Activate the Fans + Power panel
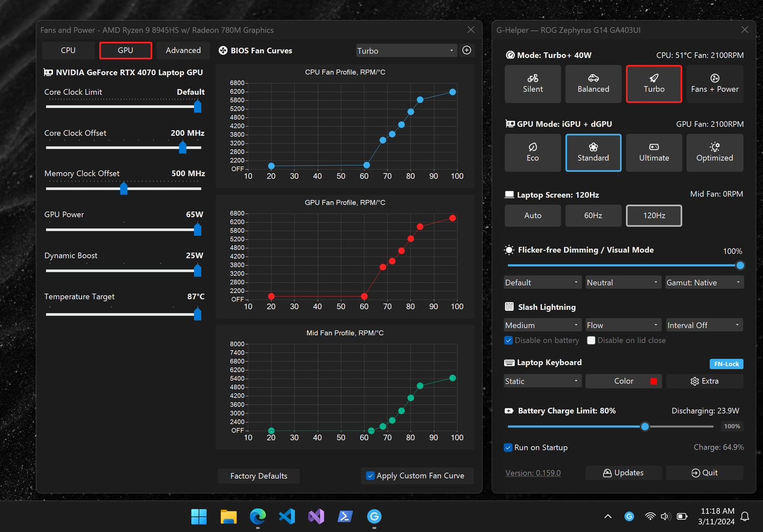 pos(715,83)
